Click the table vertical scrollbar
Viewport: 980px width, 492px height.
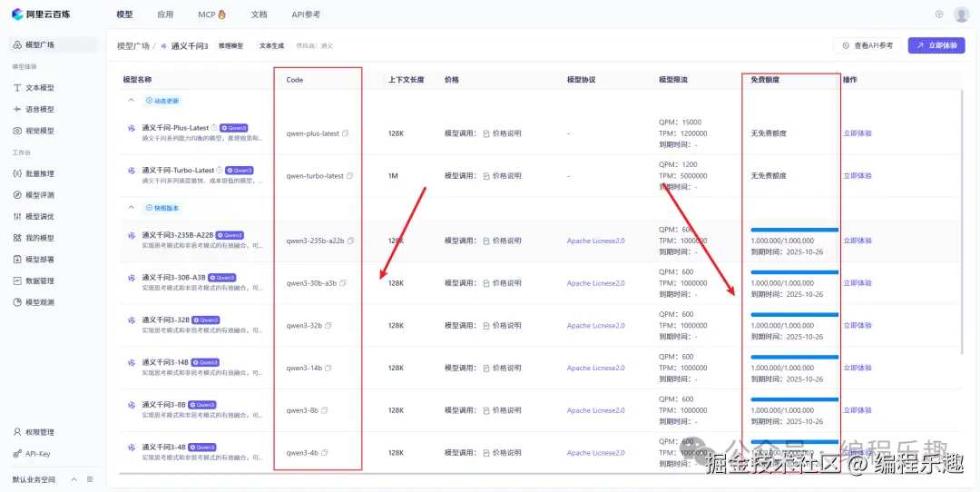tap(961, 222)
